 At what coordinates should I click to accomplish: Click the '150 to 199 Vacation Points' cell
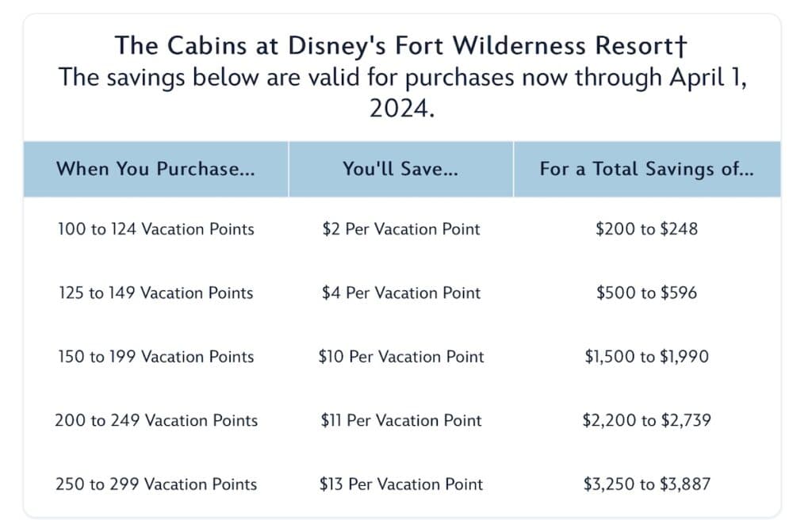[x=156, y=357]
